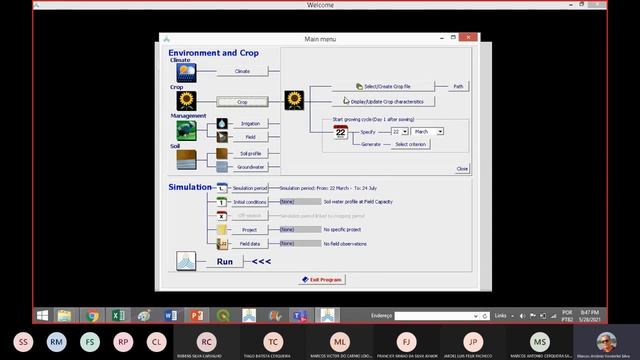
Task: Click the sunflower icon left of Display/Update Crop characteristics
Action: [294, 100]
